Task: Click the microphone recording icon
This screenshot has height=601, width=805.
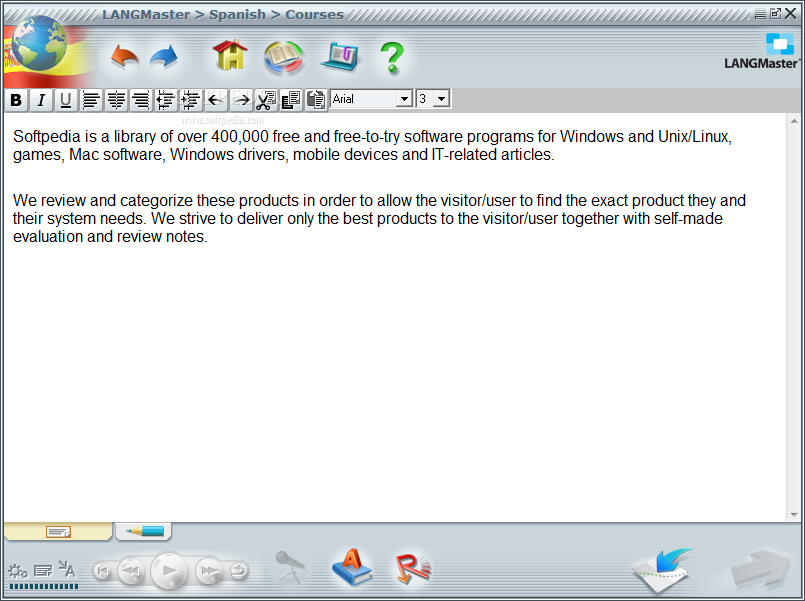Action: (291, 567)
